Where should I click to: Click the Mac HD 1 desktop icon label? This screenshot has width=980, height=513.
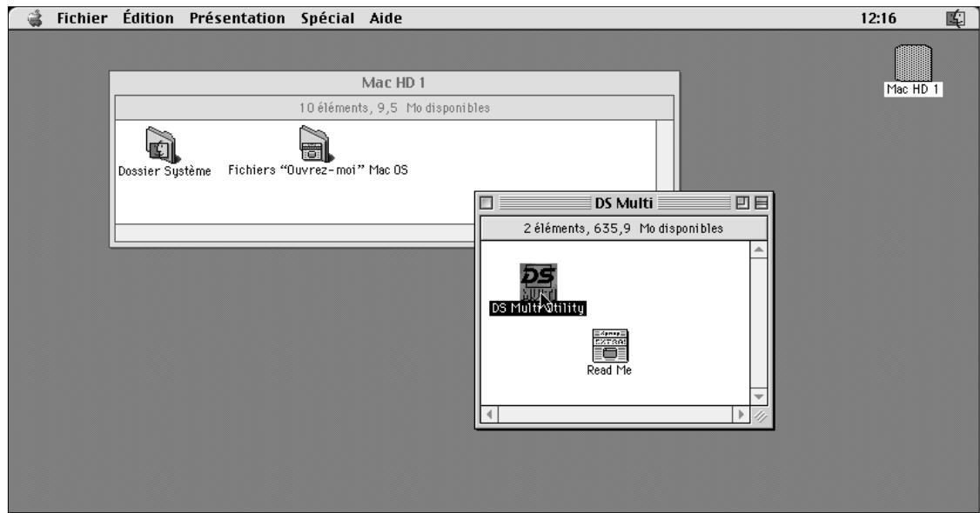coord(913,90)
